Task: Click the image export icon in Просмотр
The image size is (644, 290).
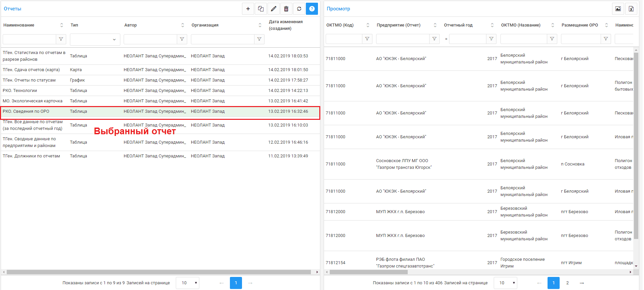Action: (x=618, y=9)
